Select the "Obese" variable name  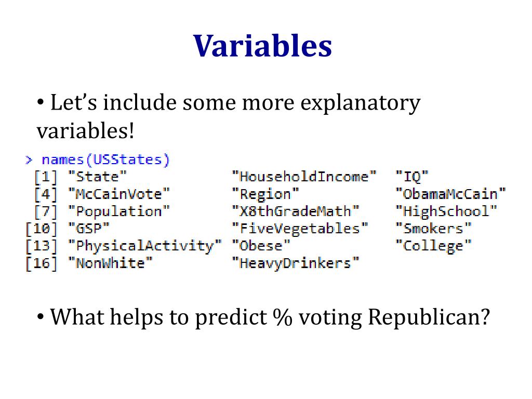point(261,246)
